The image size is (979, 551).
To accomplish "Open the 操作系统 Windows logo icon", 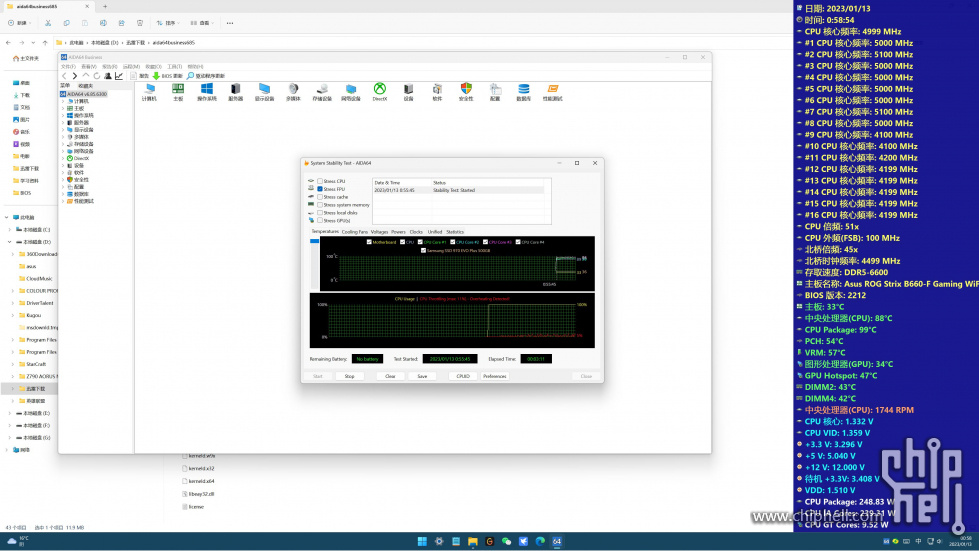I will click(207, 89).
